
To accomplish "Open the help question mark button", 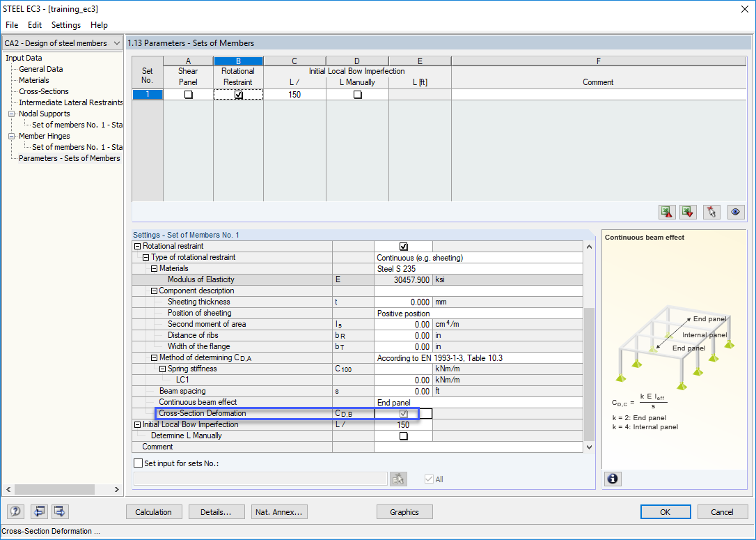I will pos(15,512).
